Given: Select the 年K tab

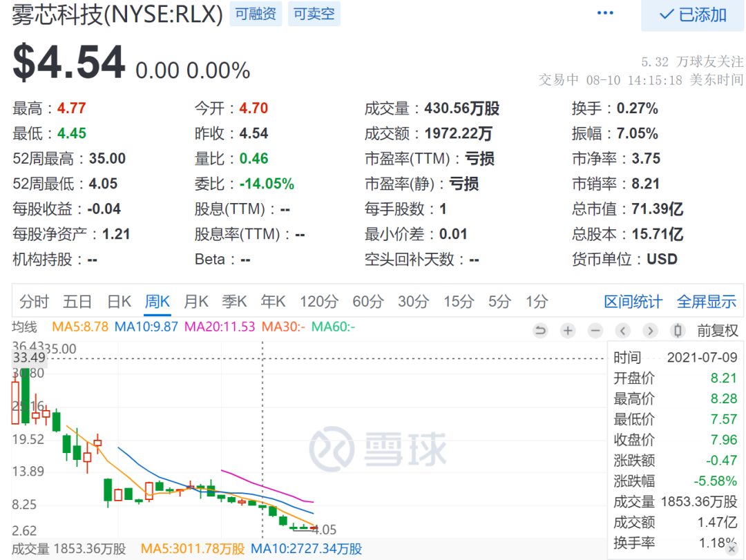Looking at the screenshot, I should [273, 302].
